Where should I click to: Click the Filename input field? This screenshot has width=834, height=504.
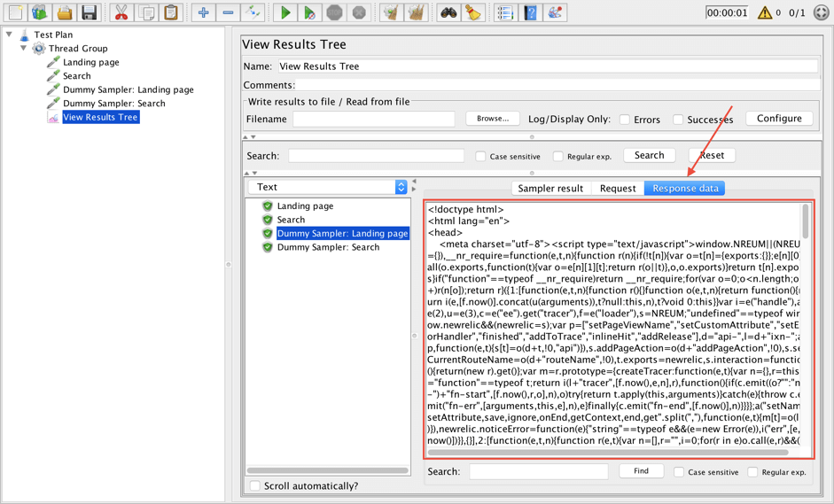tap(374, 119)
